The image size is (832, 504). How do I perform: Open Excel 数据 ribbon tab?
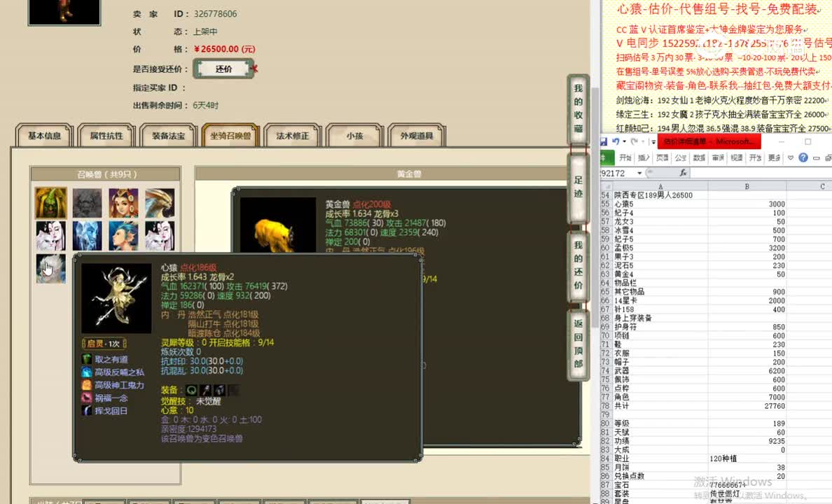click(x=700, y=157)
